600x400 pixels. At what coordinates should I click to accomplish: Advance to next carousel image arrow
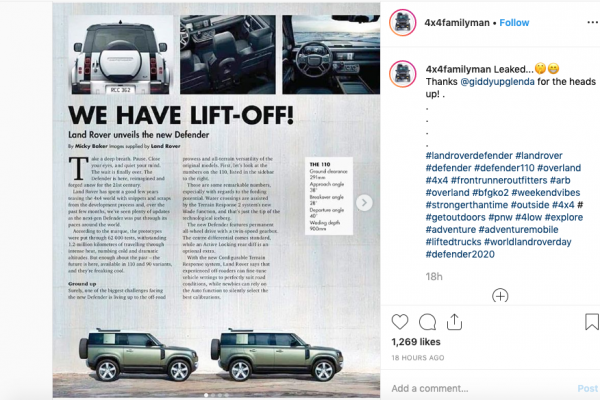364,202
